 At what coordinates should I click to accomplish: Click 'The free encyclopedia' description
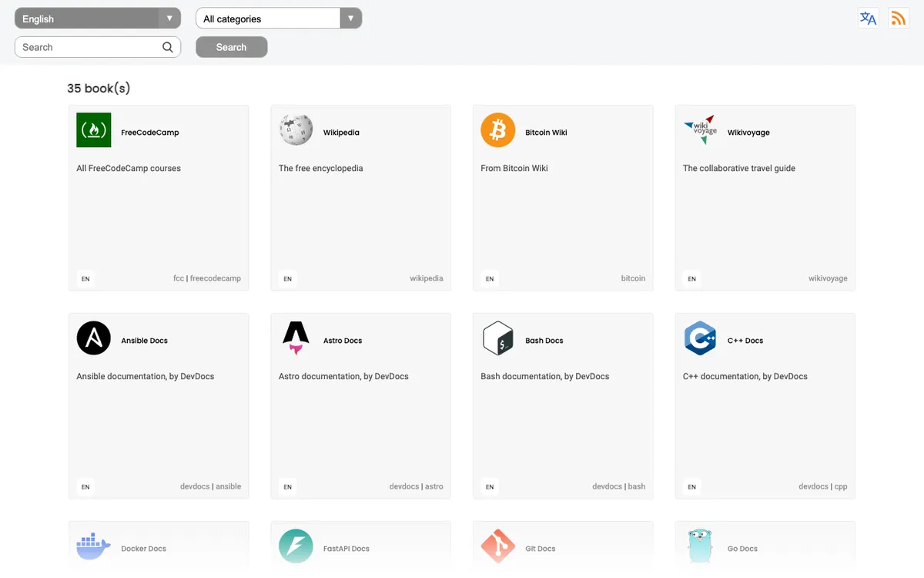[x=321, y=168]
